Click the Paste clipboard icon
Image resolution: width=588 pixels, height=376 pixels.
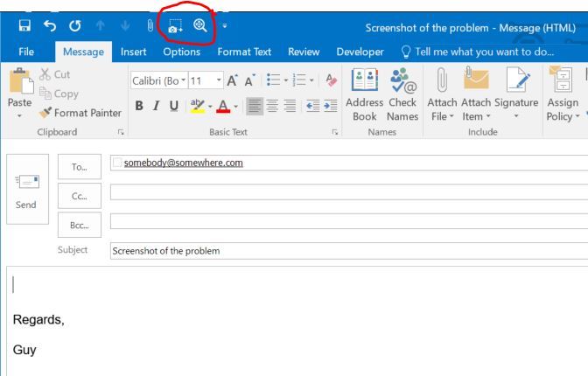click(21, 81)
